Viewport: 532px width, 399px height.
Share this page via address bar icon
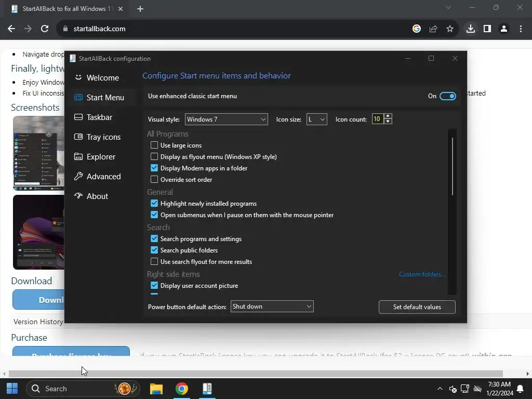coord(433,29)
